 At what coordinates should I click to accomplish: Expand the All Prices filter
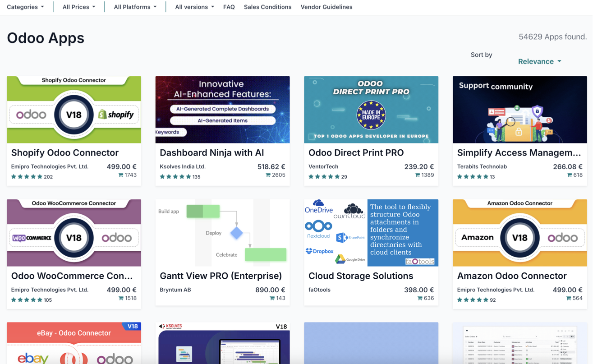pos(79,7)
